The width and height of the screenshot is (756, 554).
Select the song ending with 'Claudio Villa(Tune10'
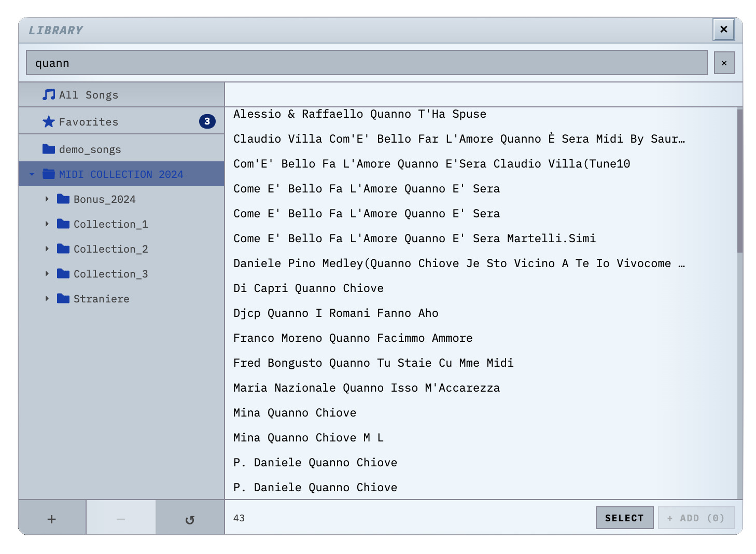tap(481, 164)
